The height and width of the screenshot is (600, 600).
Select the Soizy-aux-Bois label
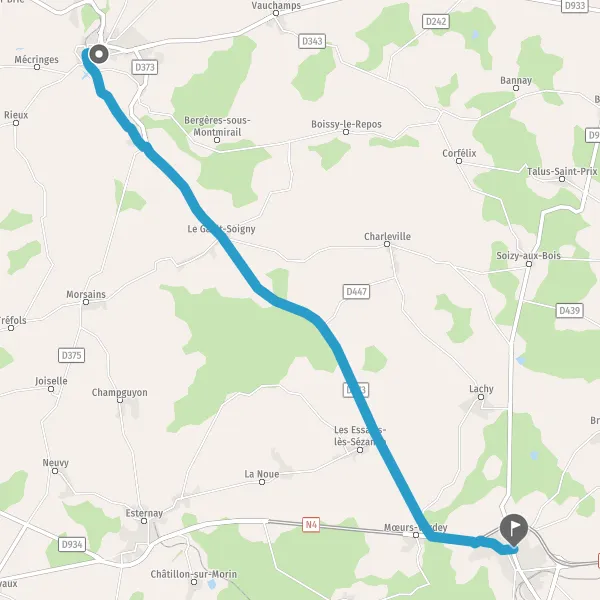coord(528,256)
